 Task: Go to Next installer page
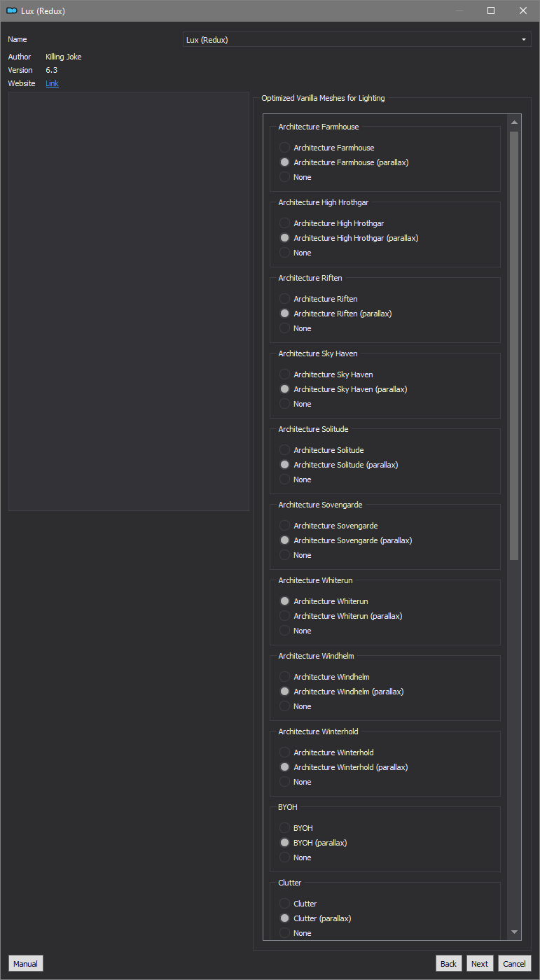click(480, 963)
